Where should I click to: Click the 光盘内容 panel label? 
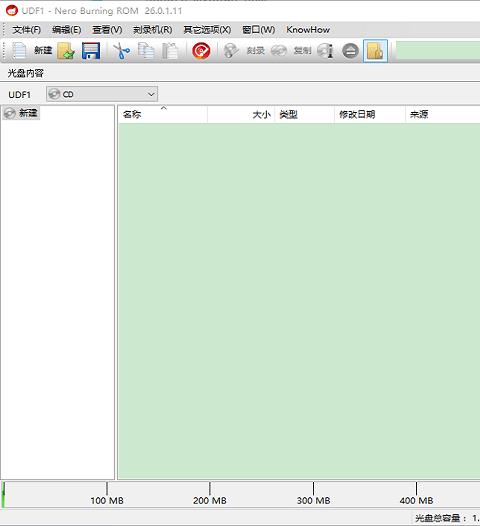click(25, 73)
